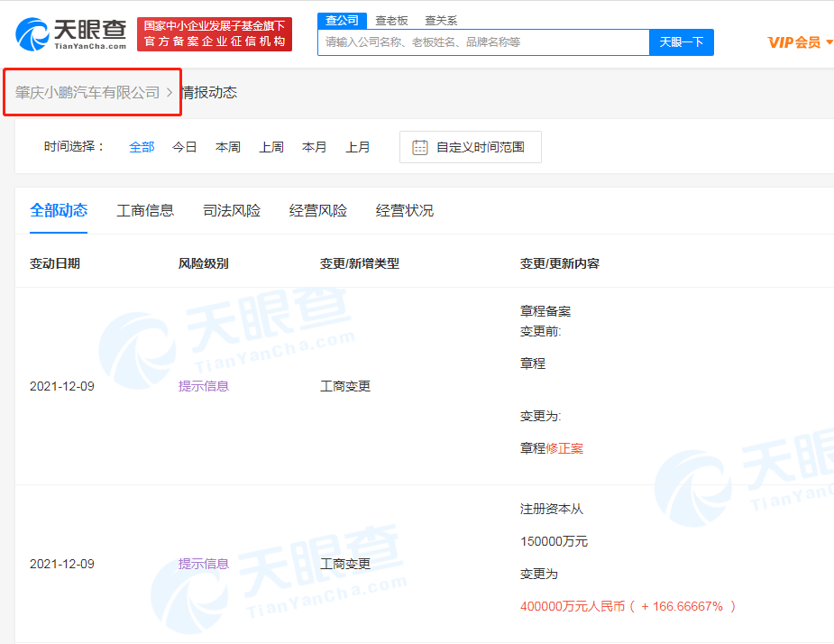834x644 pixels.
Task: Open the 自定义时间范围 date picker
Action: click(x=470, y=147)
